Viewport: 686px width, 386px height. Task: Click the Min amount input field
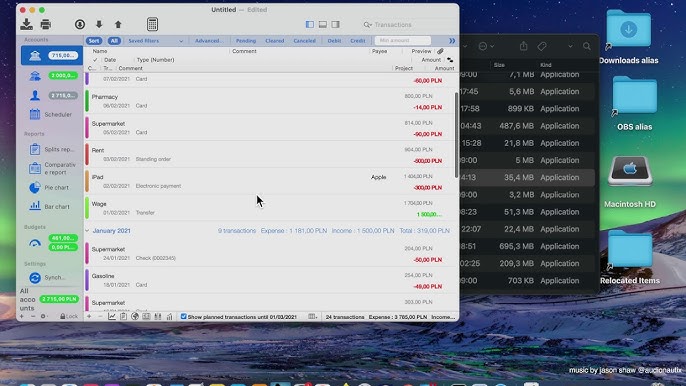[x=402, y=40]
